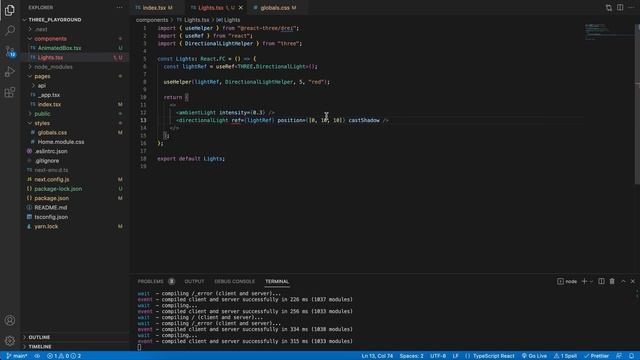Click the editor minimap preview
The image size is (640, 360).
[x=608, y=32]
